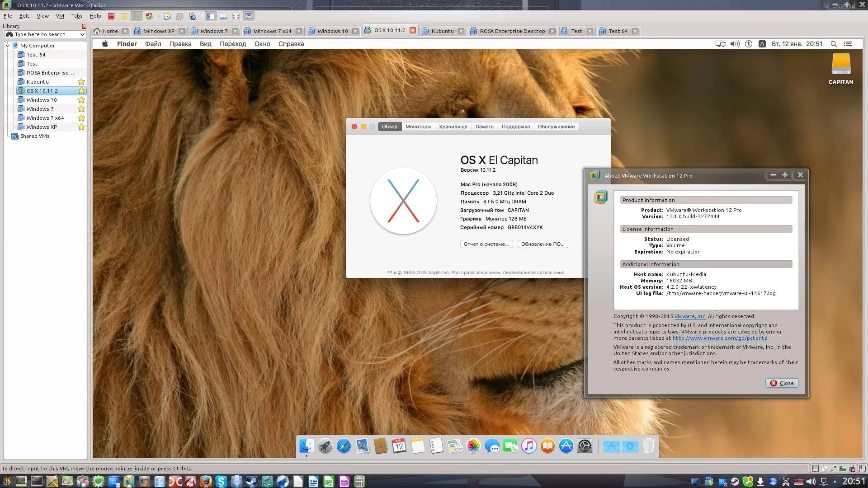
Task: Open iBooks from the dock
Action: (x=547, y=446)
